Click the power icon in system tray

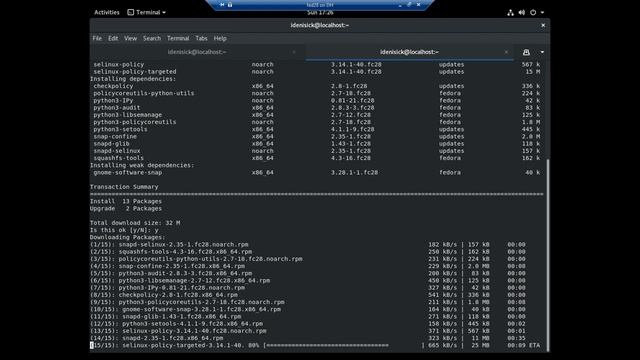tap(533, 13)
